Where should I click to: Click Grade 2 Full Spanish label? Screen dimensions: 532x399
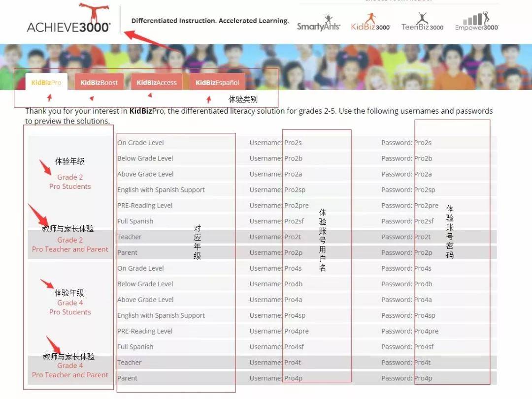[x=135, y=221]
